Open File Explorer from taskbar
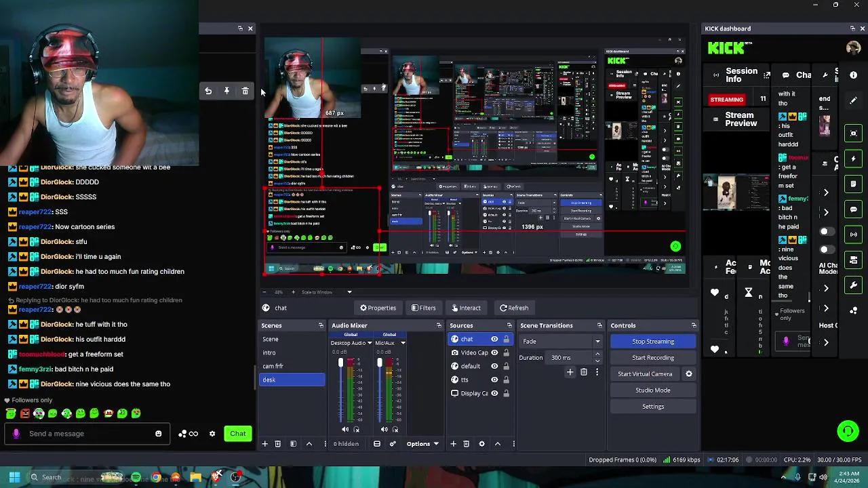This screenshot has height=488, width=868. [196, 477]
